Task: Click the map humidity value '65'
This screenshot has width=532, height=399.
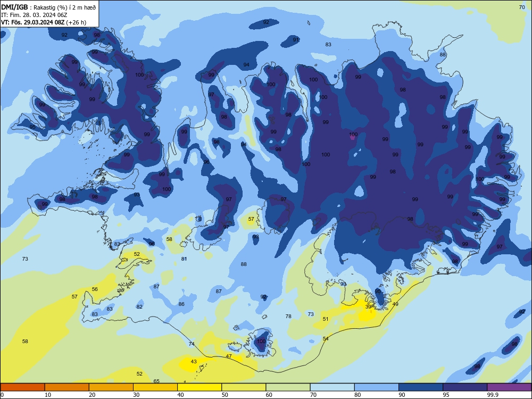Action: tap(156, 381)
